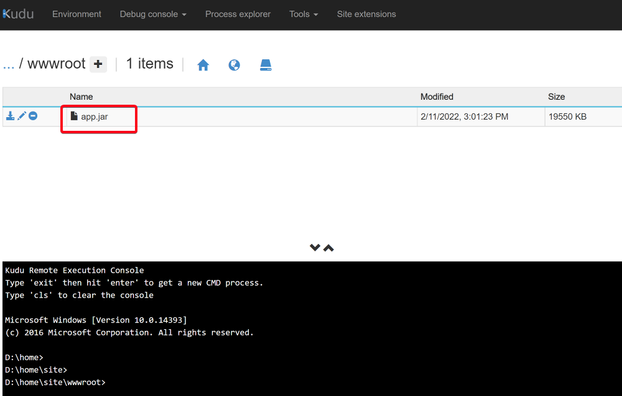Open the Environment page
The width and height of the screenshot is (622, 396).
point(77,14)
